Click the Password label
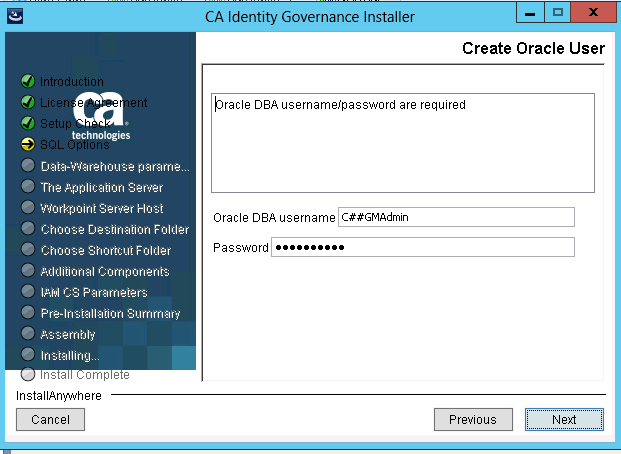Viewport: 621px width, 454px height. tap(241, 248)
